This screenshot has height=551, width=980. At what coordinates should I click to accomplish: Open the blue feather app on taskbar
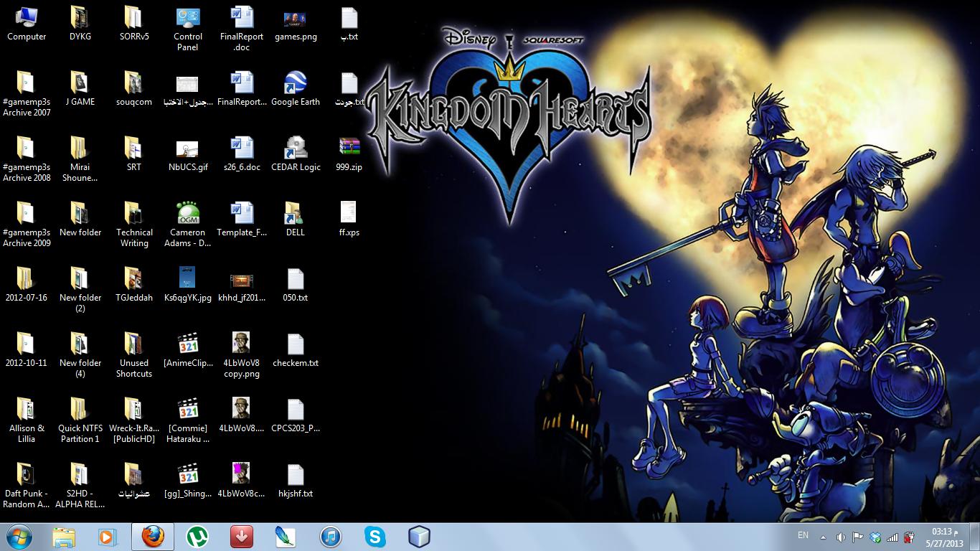(x=286, y=537)
